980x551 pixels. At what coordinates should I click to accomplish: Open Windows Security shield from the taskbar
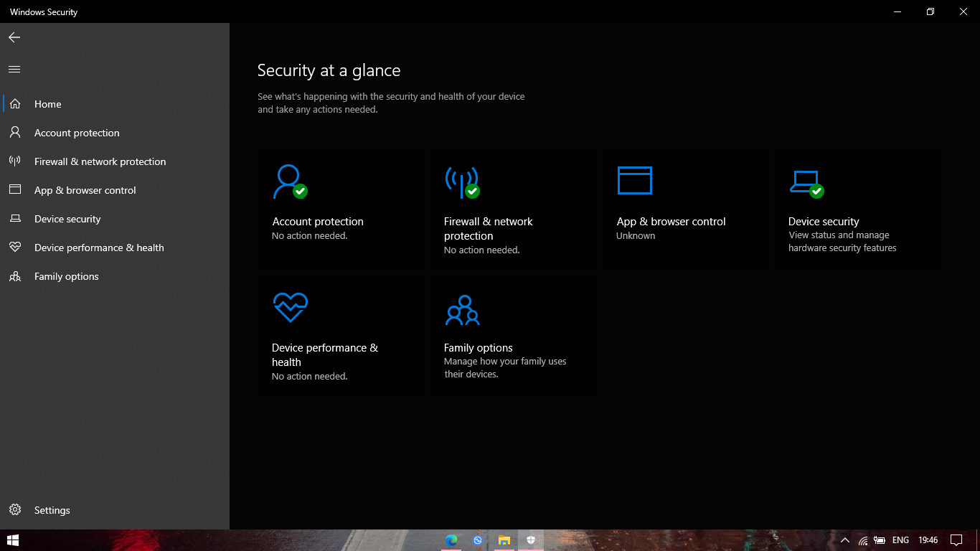[x=531, y=540]
